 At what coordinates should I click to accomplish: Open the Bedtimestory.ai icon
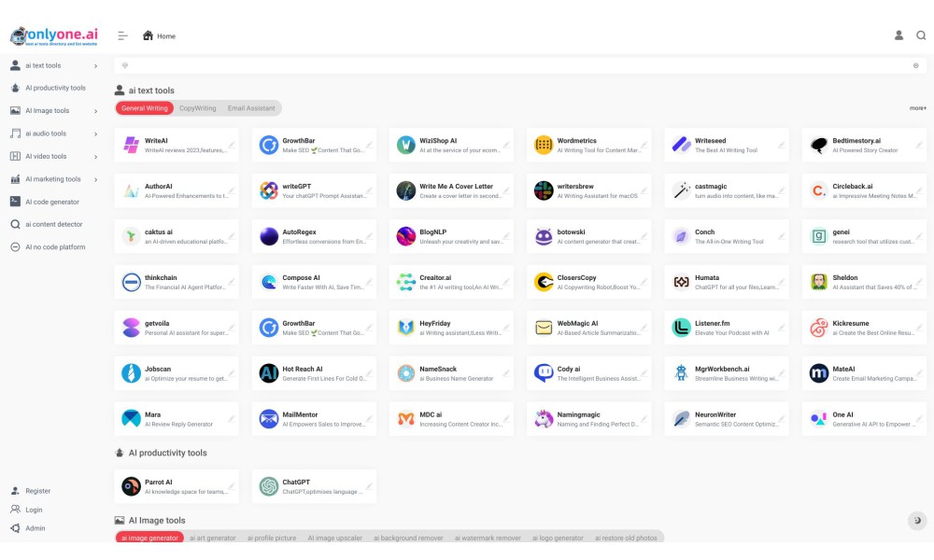(x=819, y=145)
